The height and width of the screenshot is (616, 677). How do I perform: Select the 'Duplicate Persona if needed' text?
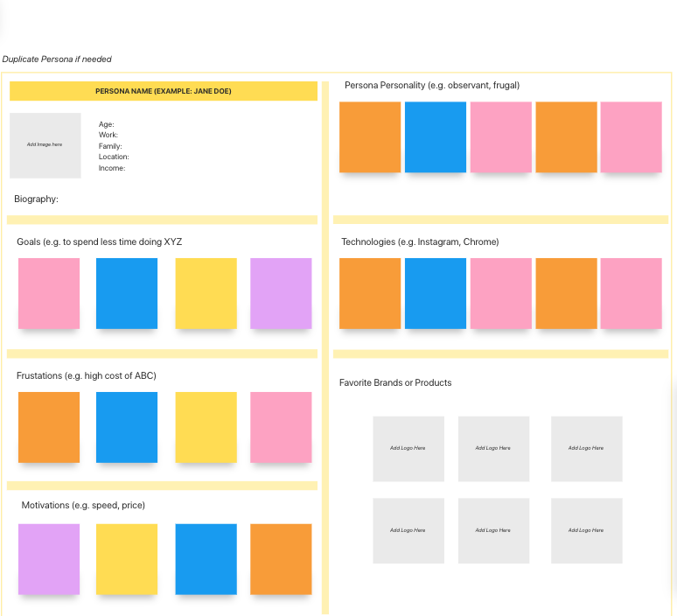coord(57,59)
